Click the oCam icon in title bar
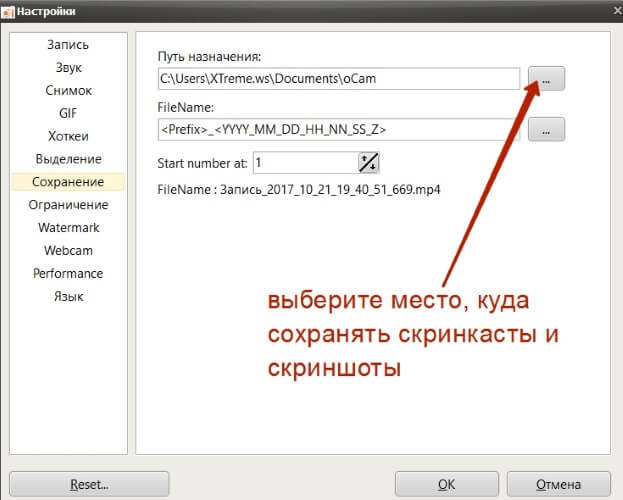 pos(7,12)
